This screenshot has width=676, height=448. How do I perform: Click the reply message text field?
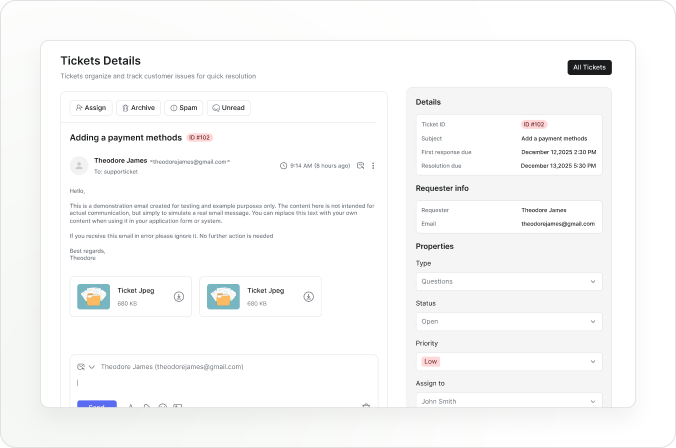click(224, 383)
